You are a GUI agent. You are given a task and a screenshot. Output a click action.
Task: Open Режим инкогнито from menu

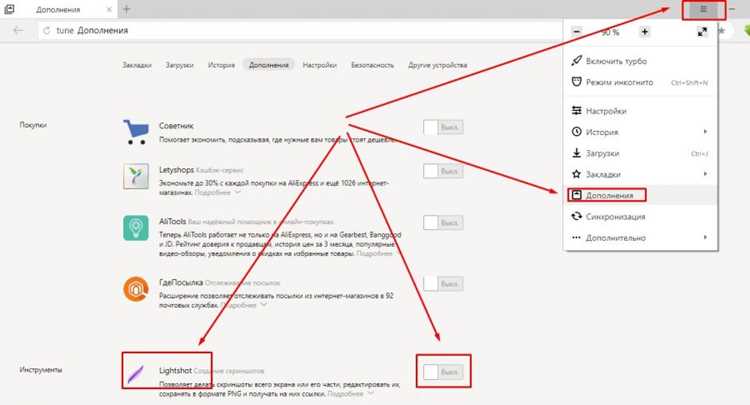(640, 82)
